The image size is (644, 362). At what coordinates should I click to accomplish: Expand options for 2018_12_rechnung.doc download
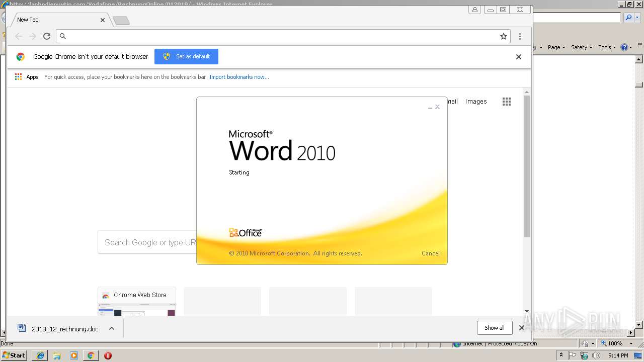(112, 329)
